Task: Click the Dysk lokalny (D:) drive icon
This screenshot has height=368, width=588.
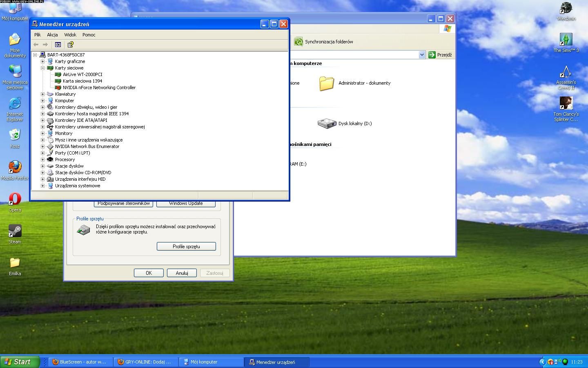Action: tap(327, 123)
